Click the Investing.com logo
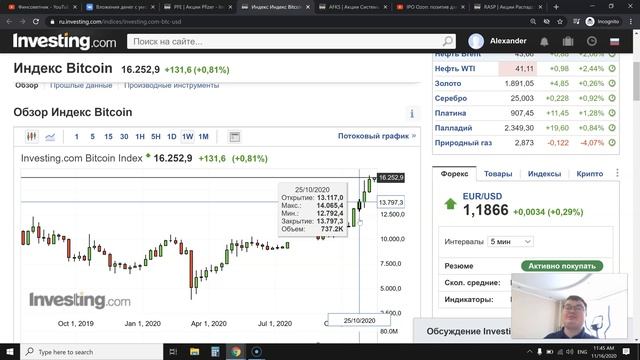This screenshot has height=360, width=640. (64, 41)
